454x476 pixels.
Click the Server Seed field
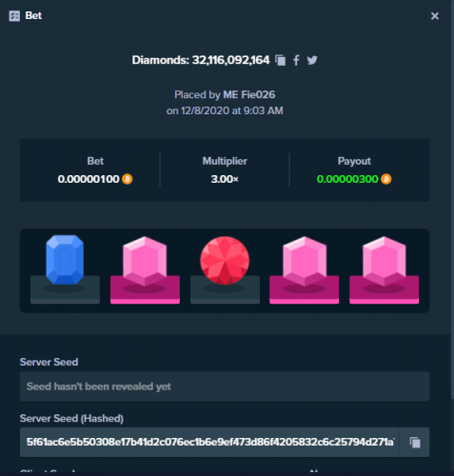pos(225,387)
